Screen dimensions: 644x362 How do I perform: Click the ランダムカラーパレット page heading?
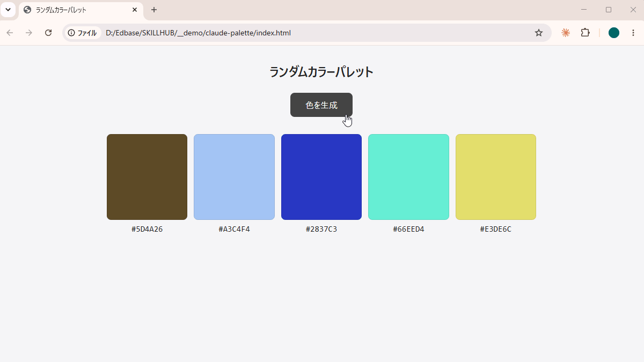tap(321, 72)
